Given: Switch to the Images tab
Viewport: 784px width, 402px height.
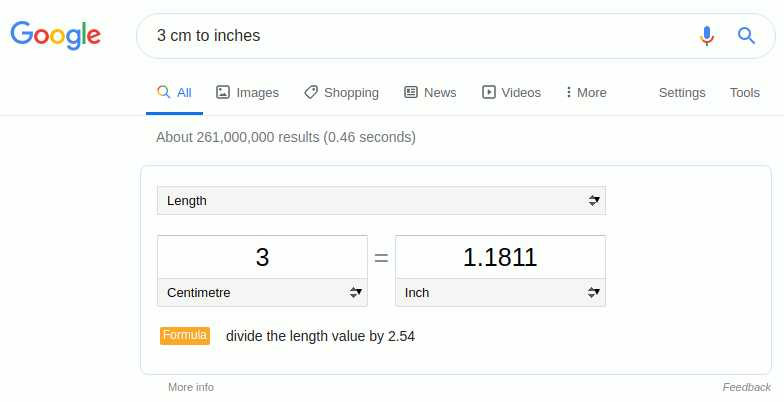Looking at the screenshot, I should [247, 92].
